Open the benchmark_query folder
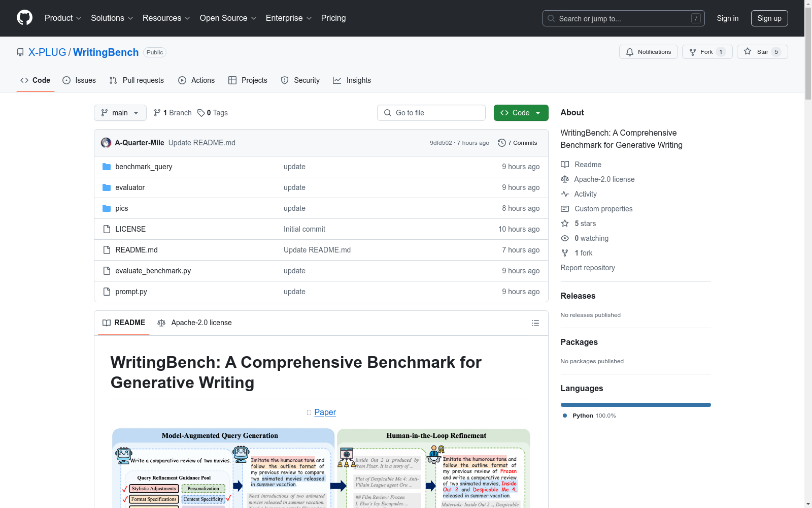Image resolution: width=812 pixels, height=508 pixels. [144, 167]
